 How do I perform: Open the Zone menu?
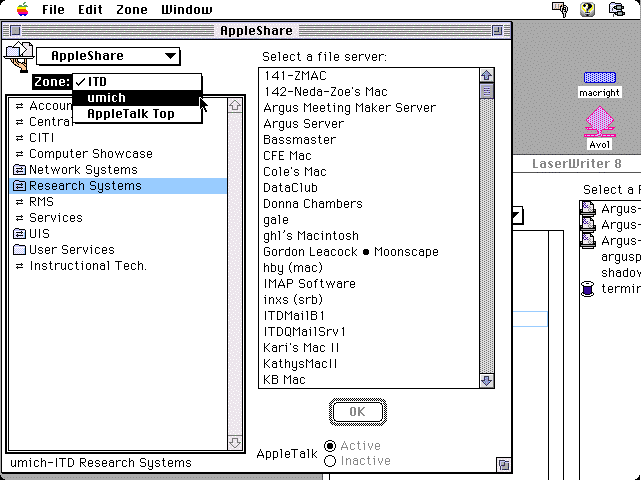[x=132, y=9]
